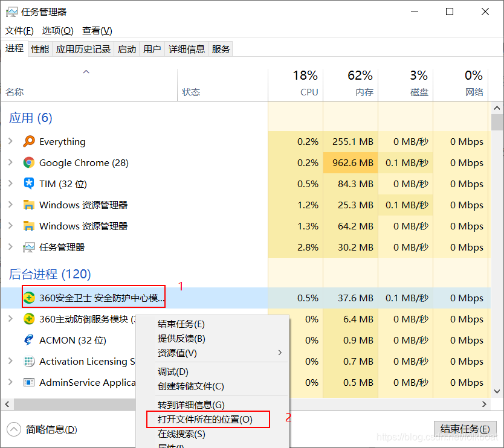Screen dimensions: 504x448
Task: Open the 查看 menu
Action: (x=96, y=30)
